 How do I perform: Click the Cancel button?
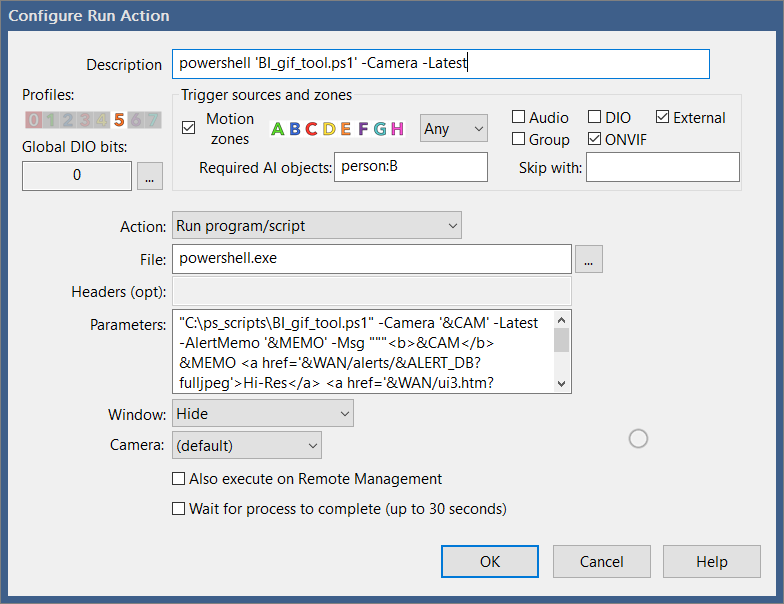coord(602,562)
